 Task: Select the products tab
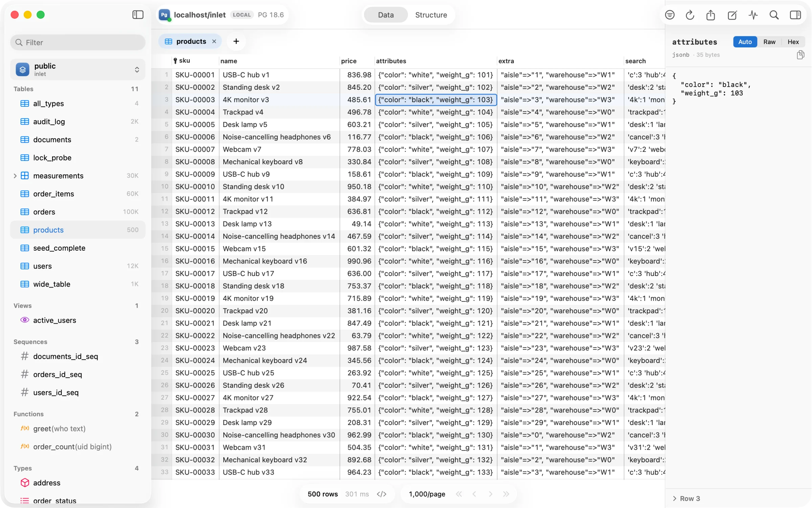tap(190, 41)
